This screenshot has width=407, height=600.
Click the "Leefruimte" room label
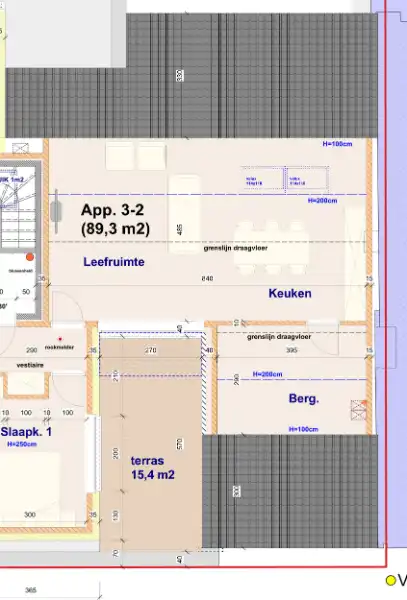pyautogui.click(x=114, y=262)
